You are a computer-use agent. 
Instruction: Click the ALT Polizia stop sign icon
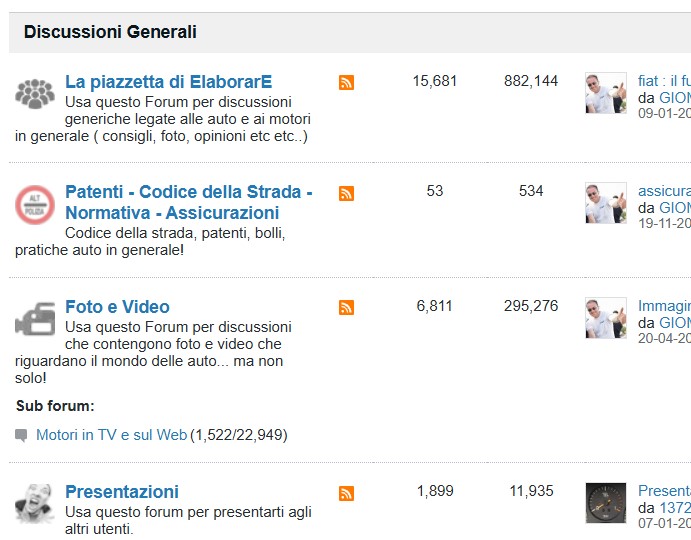pos(35,205)
